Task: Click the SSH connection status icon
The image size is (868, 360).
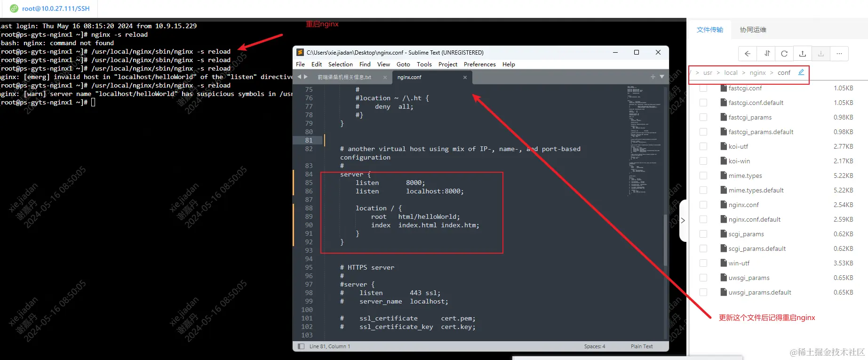Action: (14, 8)
